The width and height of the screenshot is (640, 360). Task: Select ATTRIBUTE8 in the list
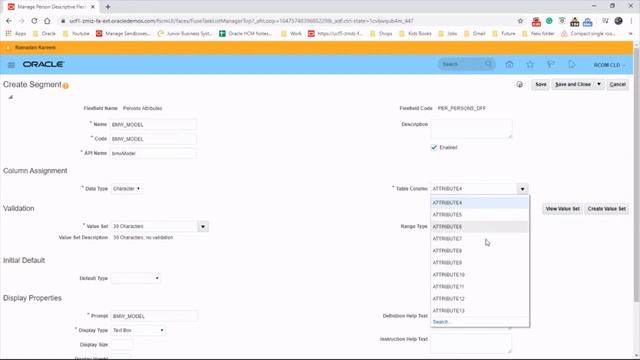(x=480, y=251)
